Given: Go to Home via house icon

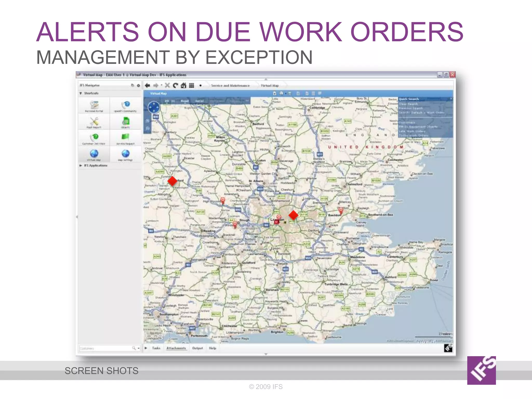Looking at the screenshot, I should [184, 85].
